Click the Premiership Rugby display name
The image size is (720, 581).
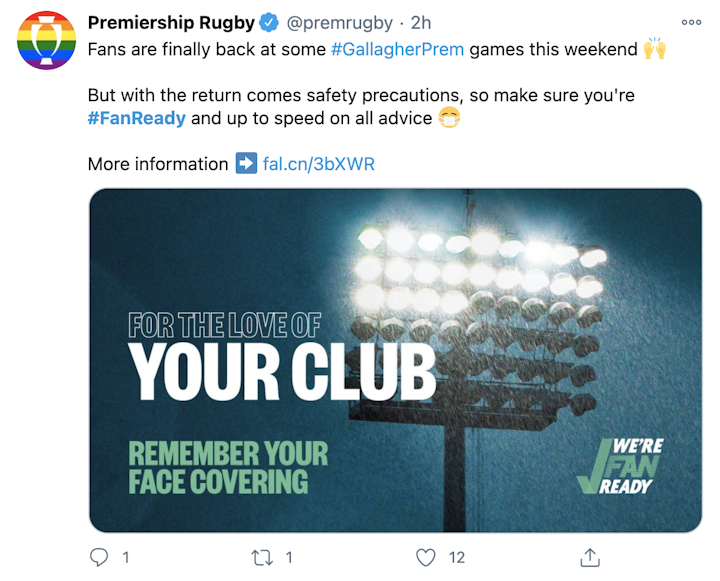(x=170, y=22)
